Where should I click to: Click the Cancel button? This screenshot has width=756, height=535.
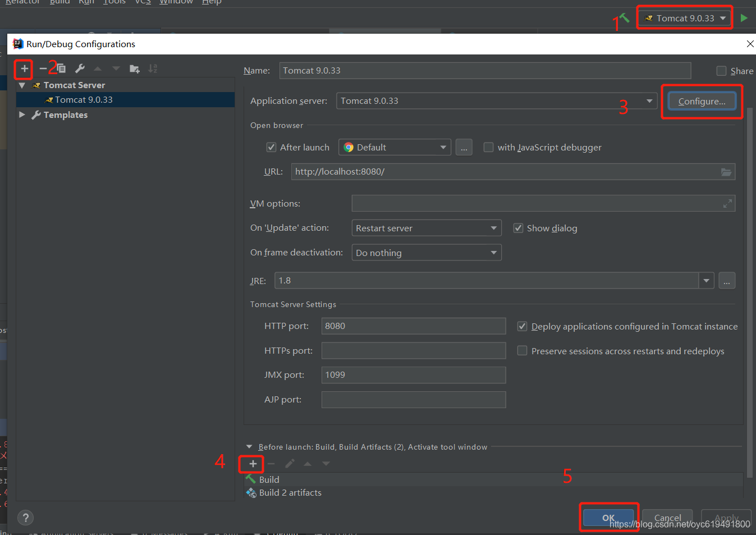[x=667, y=518]
